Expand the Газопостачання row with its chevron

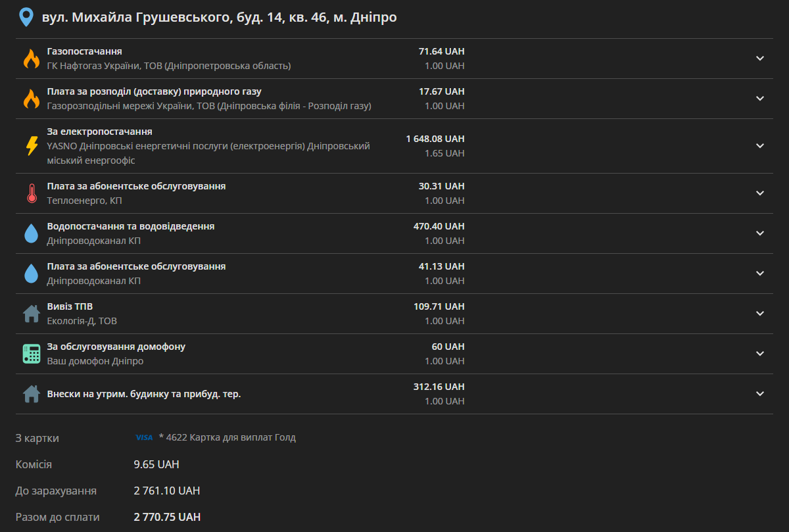[760, 59]
